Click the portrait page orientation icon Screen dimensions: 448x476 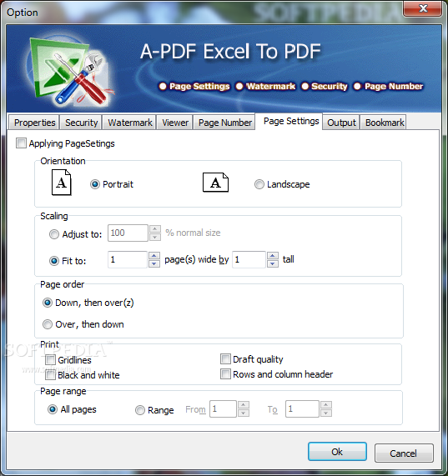[62, 183]
